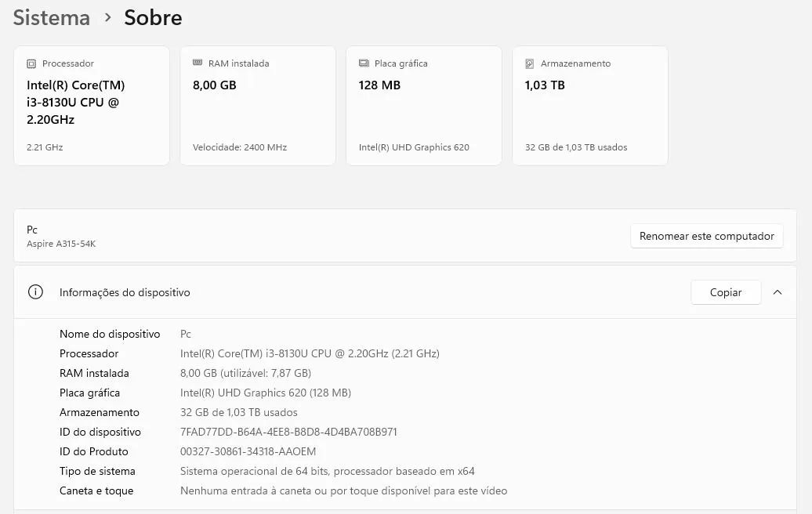Click the device ID value 7FAD77DD-B64A

(288, 432)
